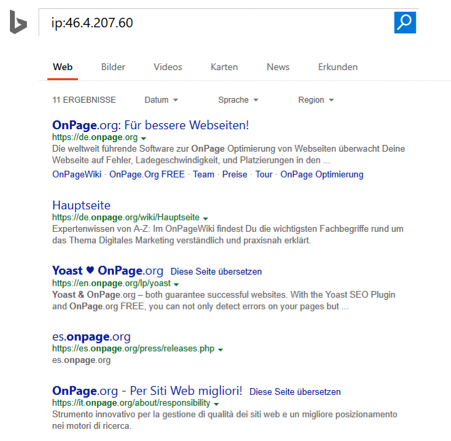Click 'Diese Seite übersetzen' beside the Yoast result
Screen dimensions: 451x441
pyautogui.click(x=216, y=272)
